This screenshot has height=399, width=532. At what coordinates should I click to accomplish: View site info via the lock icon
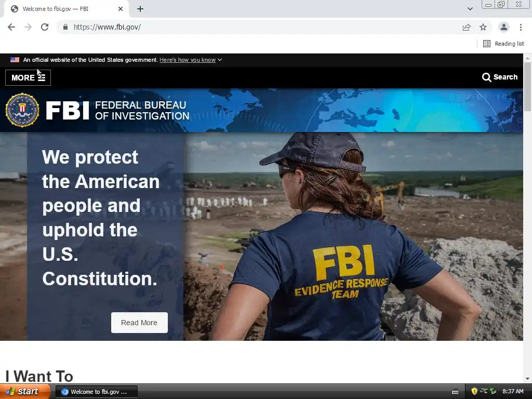coord(65,27)
